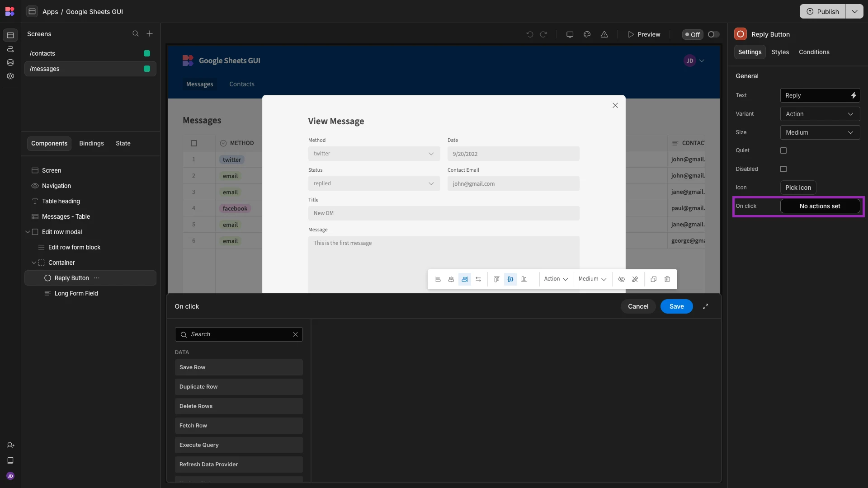Align content to vertical middle in floating toolbar
Image resolution: width=868 pixels, height=488 pixels.
510,279
